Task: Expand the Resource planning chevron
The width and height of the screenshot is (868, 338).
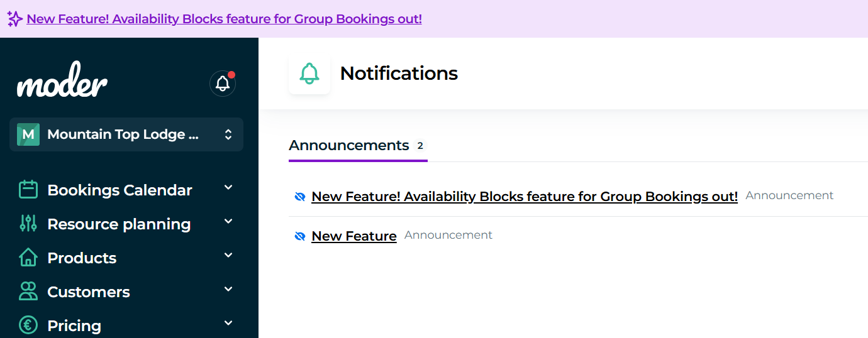Action: pos(228,222)
